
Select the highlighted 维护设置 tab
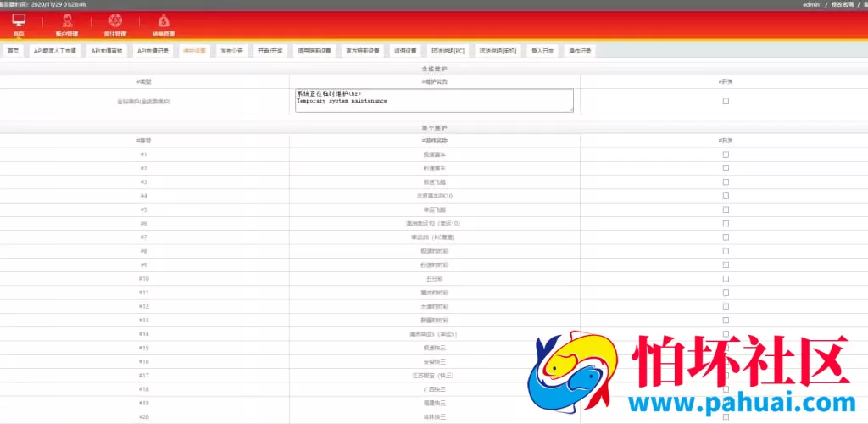(194, 50)
